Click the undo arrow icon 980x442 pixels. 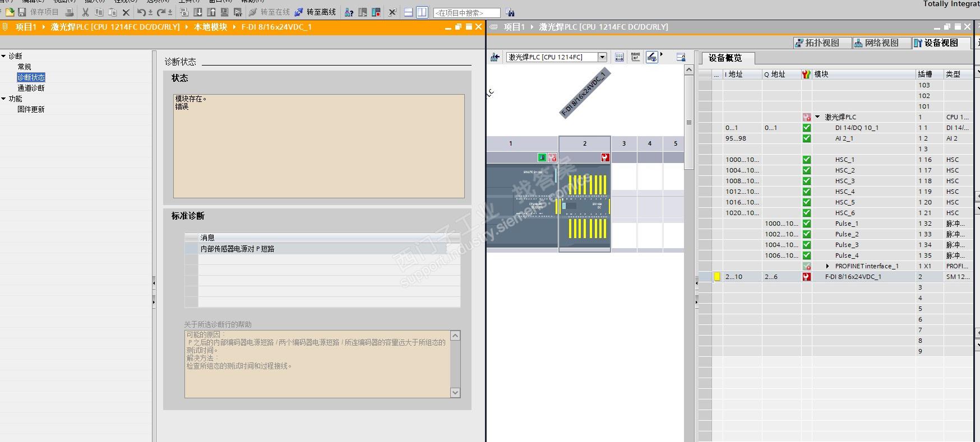click(x=142, y=12)
